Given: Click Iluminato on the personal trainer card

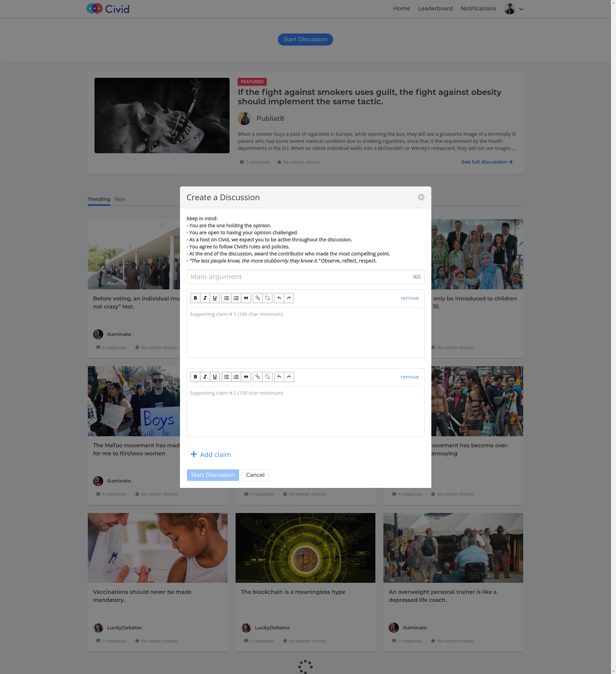Looking at the screenshot, I should (x=415, y=628).
